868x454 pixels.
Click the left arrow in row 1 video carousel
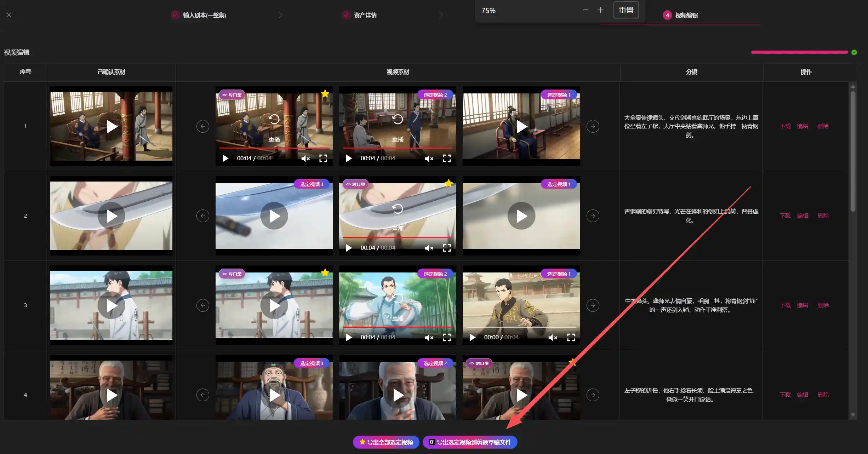click(x=203, y=126)
